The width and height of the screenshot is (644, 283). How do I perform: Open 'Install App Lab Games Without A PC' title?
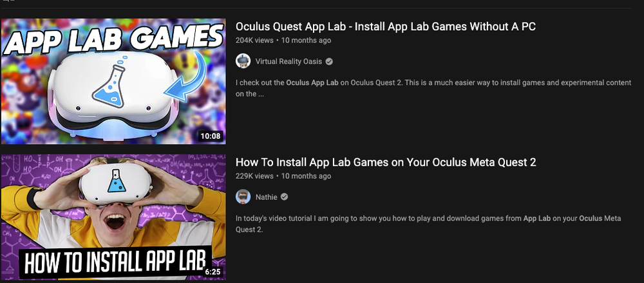point(386,26)
